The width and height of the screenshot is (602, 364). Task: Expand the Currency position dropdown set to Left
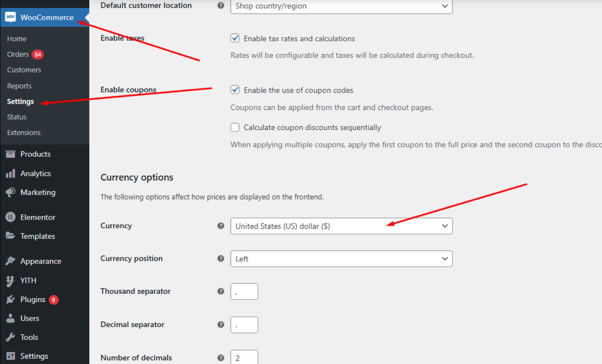click(x=341, y=259)
